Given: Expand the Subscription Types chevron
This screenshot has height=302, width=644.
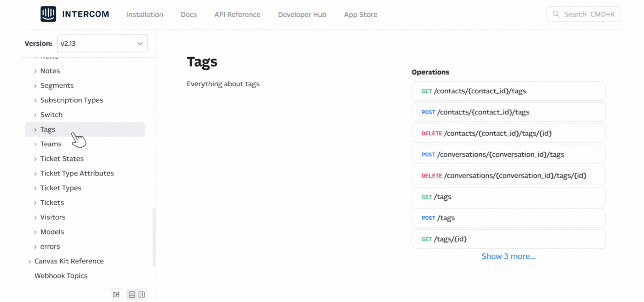Looking at the screenshot, I should [35, 100].
